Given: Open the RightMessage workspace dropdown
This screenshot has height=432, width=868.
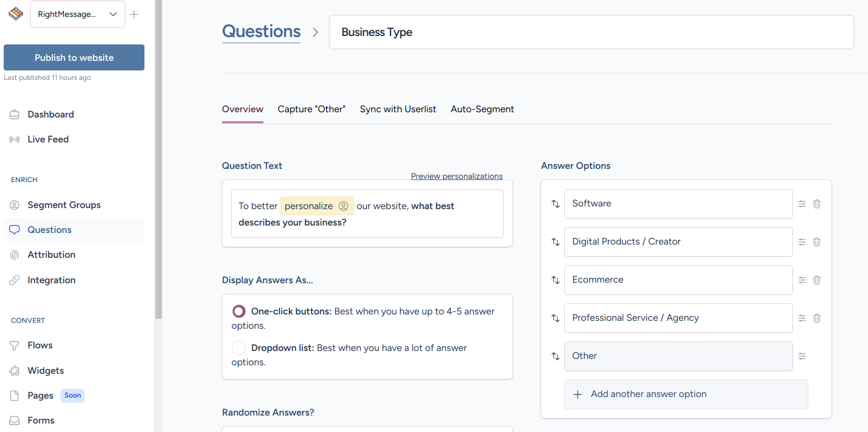Looking at the screenshot, I should pos(77,14).
